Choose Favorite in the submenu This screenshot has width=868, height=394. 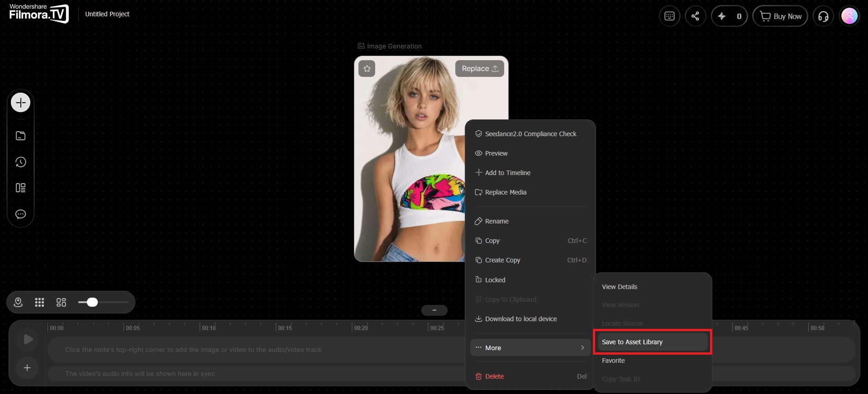[x=653, y=361]
